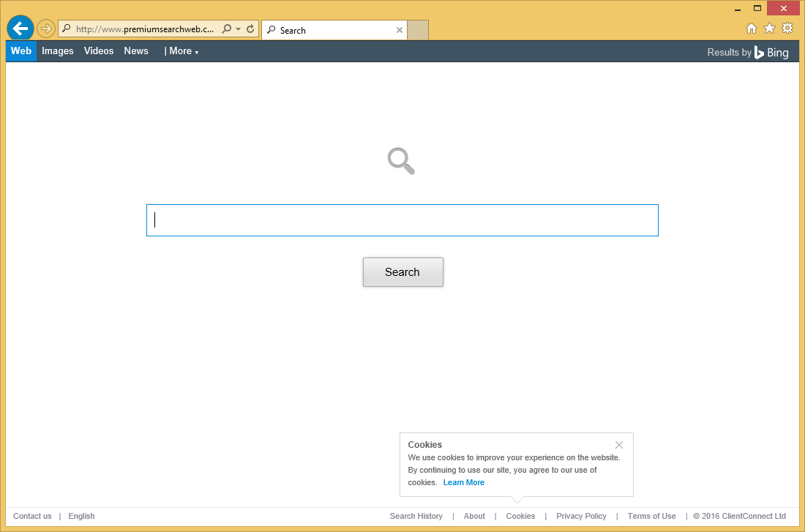Expand the More menu
805x532 pixels.
(182, 50)
